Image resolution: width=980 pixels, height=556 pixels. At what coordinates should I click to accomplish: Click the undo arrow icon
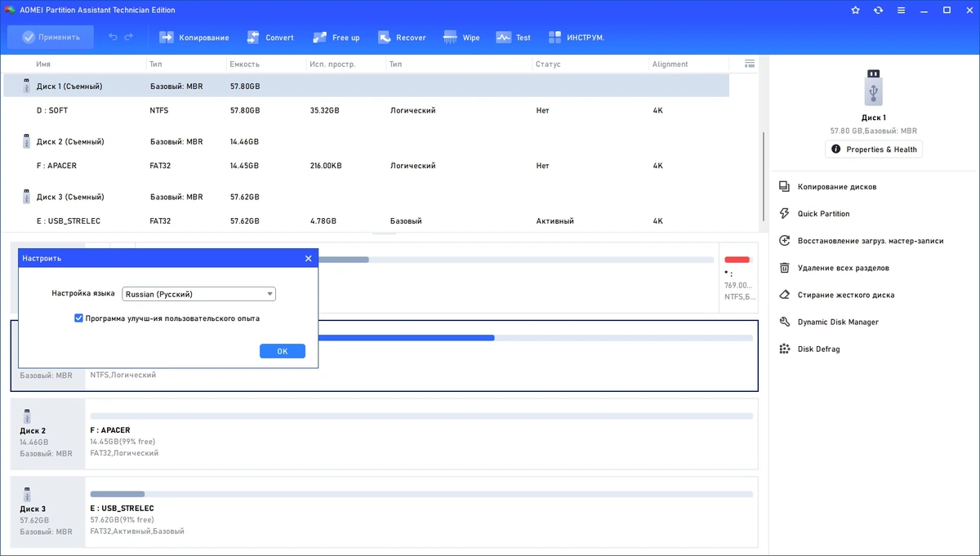(114, 38)
